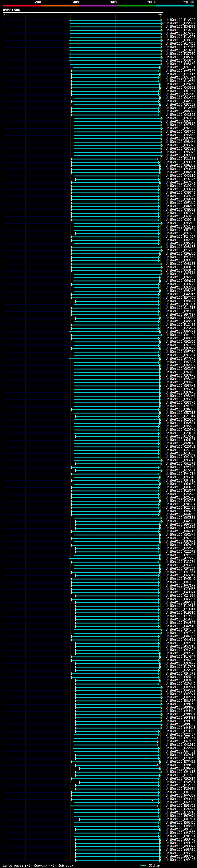The image size is (197, 868).
Task: Select the label UniRef100_Q6LBP1
Action: pos(180,464)
